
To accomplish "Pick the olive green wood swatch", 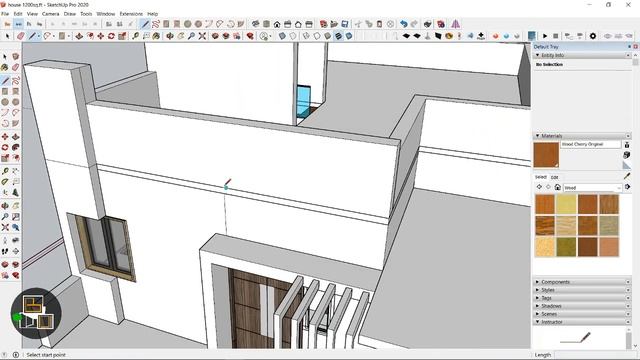I will click(x=566, y=247).
